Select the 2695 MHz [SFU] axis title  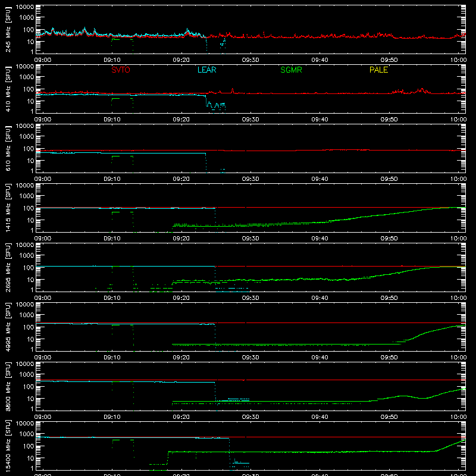tap(8, 267)
